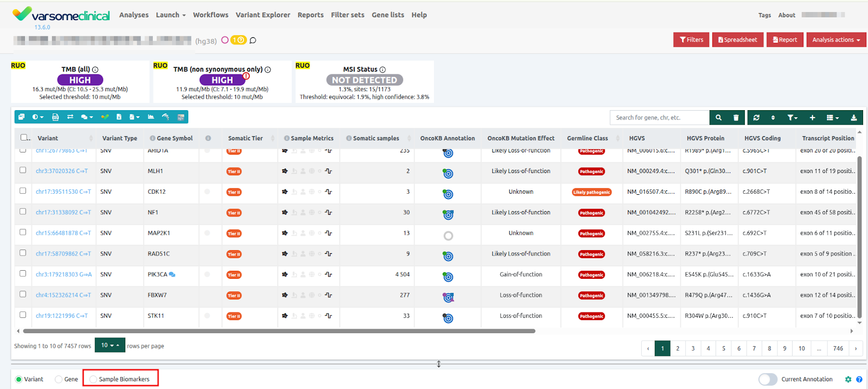Click the trash icon beside search
Image resolution: width=868 pixels, height=389 pixels.
(x=736, y=118)
